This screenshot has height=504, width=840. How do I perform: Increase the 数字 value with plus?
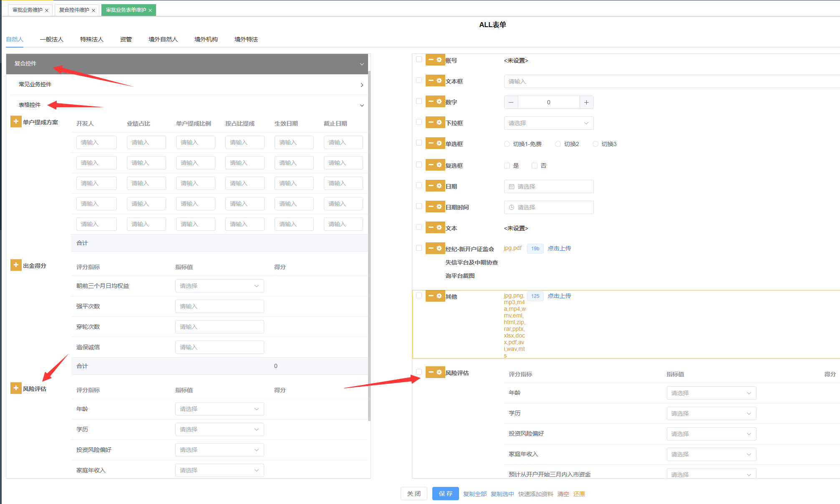(x=586, y=102)
